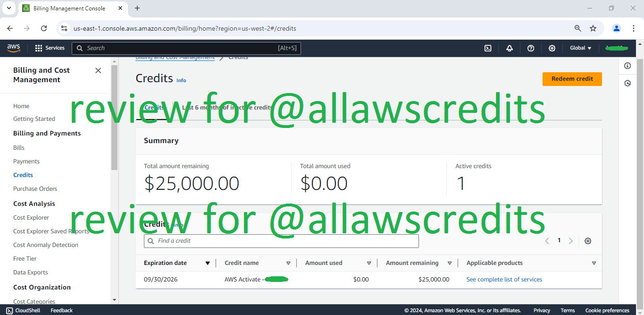
Task: Open table preferences gear icon
Action: pyautogui.click(x=588, y=241)
